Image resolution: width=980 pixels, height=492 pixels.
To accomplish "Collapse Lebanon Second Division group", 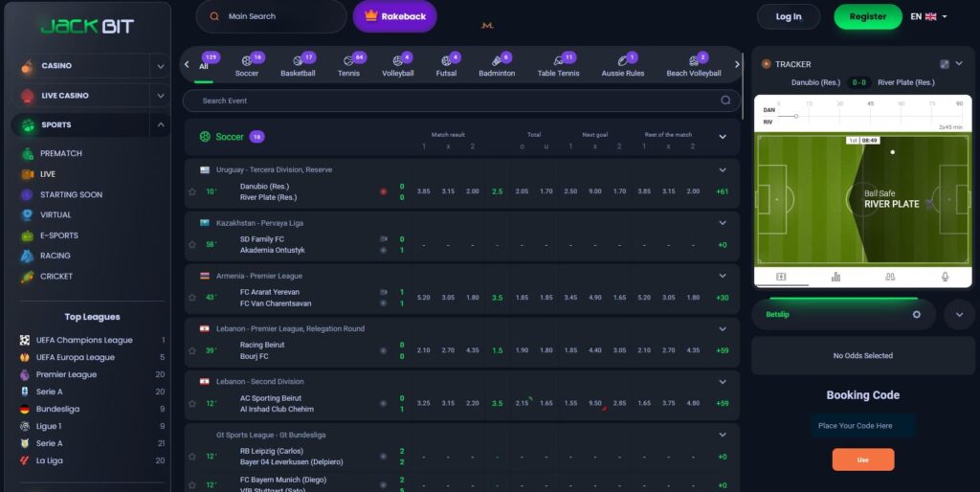I will 723,381.
